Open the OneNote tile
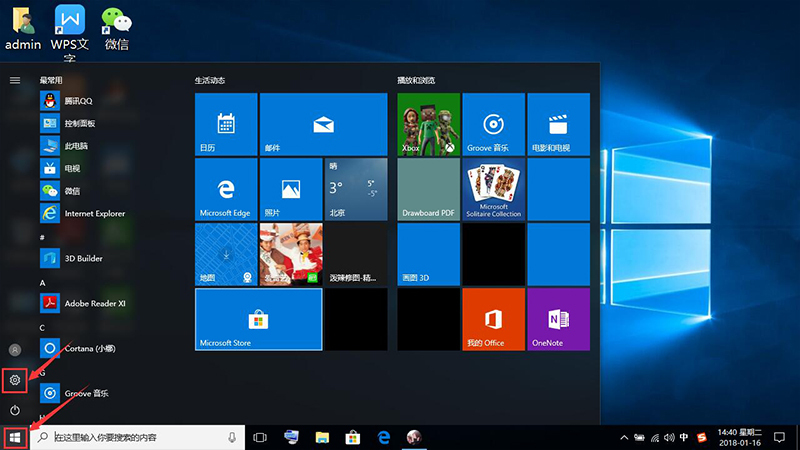The image size is (800, 450). 558,320
